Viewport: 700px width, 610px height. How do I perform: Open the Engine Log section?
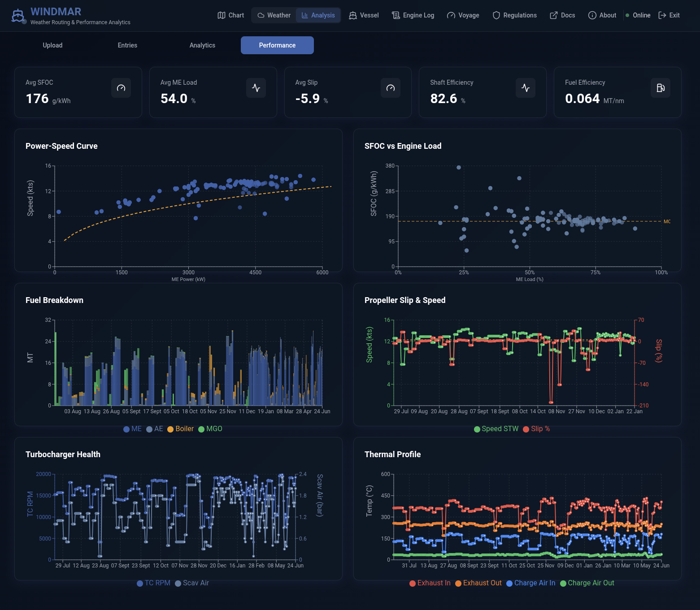pos(413,15)
